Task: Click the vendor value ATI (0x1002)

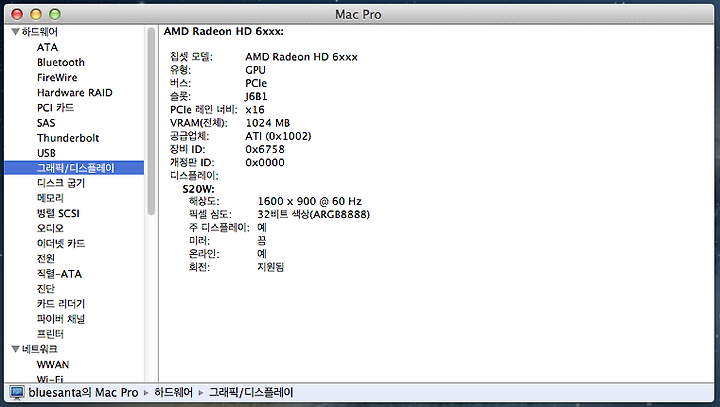Action: (x=278, y=136)
